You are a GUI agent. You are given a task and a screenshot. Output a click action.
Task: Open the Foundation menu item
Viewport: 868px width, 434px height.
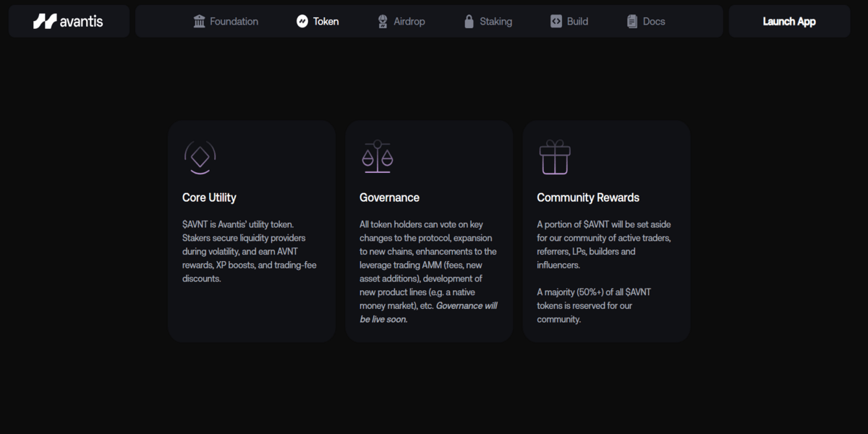tap(234, 21)
